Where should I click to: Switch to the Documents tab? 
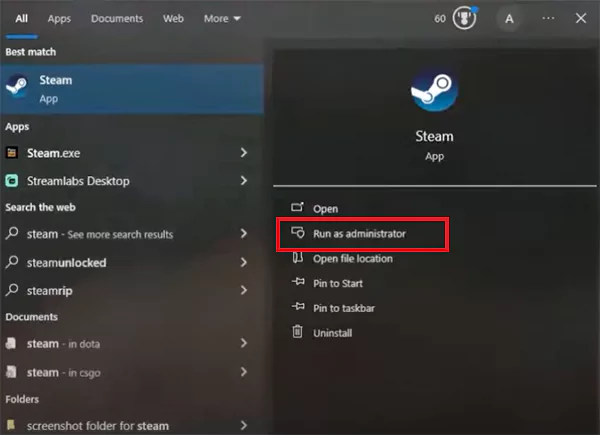[117, 18]
